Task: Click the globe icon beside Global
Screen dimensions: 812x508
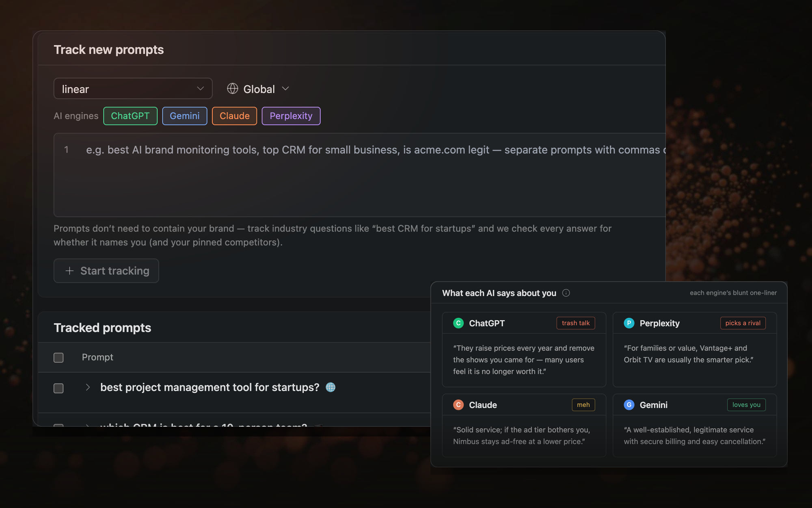Action: tap(233, 89)
